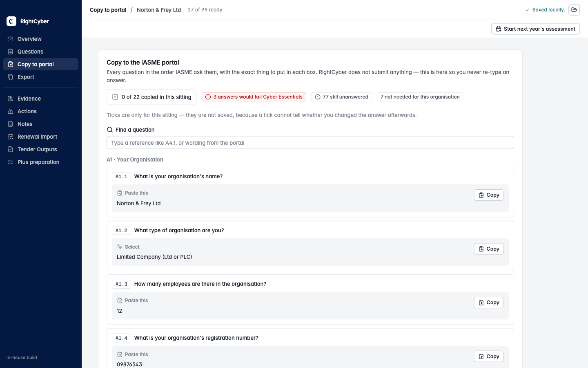Click the 3 answers would fail Cyber Essentials chip
The height and width of the screenshot is (368, 588).
tap(254, 97)
